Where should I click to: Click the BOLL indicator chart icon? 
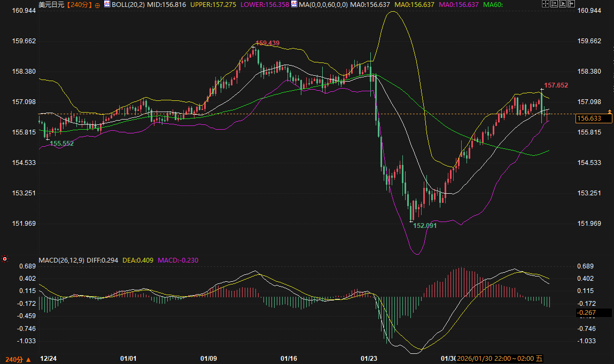coord(107,4)
